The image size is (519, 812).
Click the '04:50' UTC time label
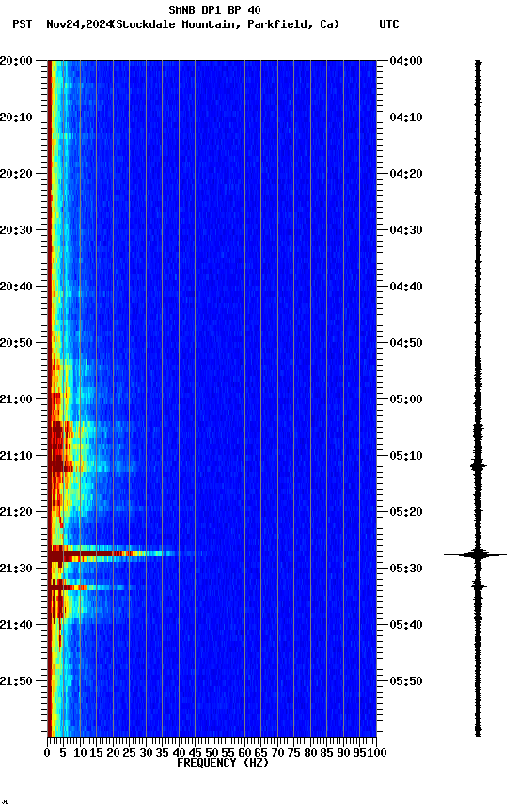click(x=406, y=343)
